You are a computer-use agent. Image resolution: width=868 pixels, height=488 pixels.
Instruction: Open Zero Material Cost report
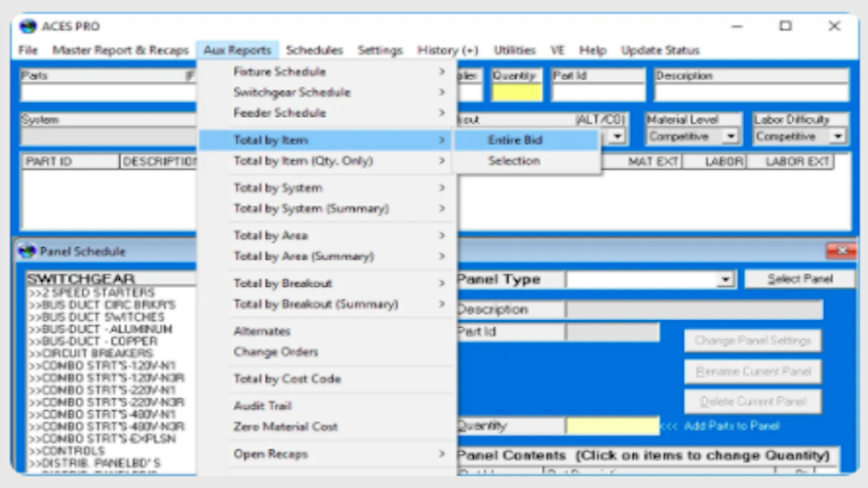tap(327, 426)
